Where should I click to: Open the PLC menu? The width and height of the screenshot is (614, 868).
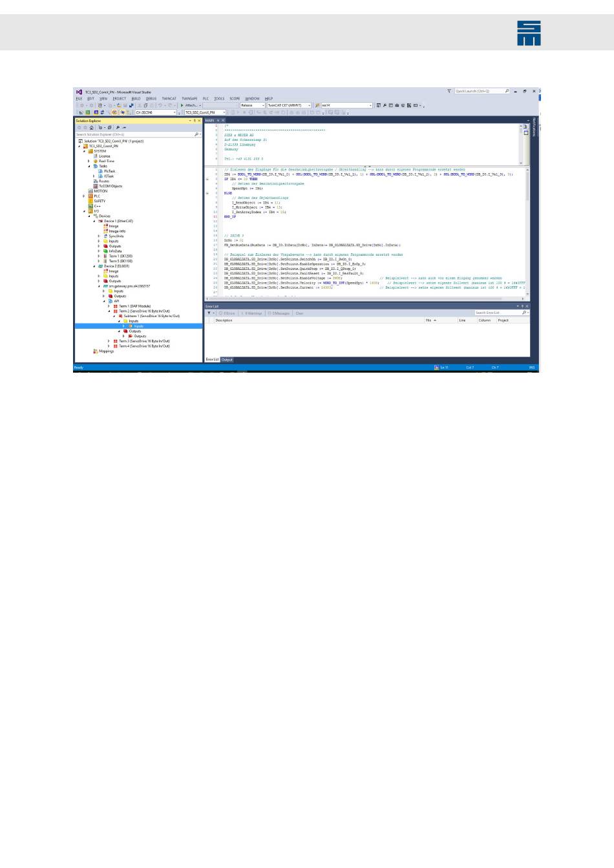coord(206,99)
